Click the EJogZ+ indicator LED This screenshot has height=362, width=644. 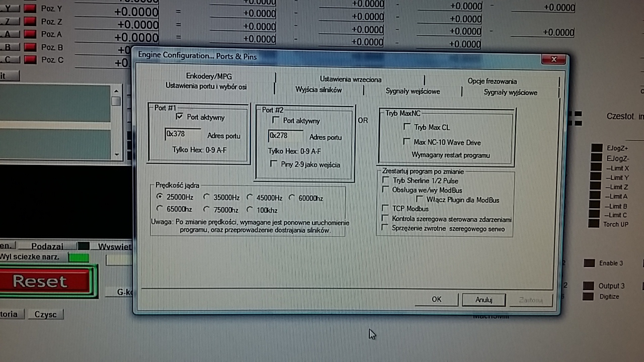[596, 148]
